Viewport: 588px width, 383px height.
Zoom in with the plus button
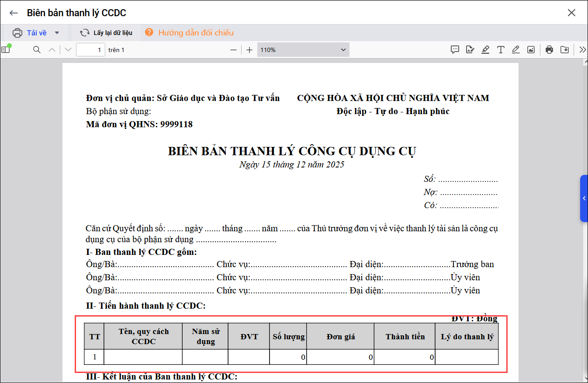coord(249,50)
